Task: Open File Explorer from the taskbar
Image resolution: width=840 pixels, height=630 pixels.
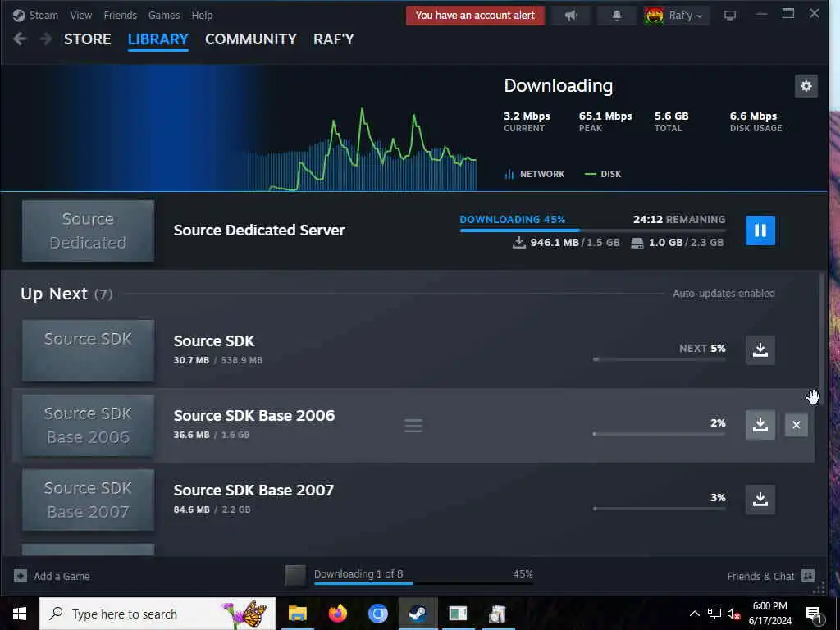Action: 297,614
